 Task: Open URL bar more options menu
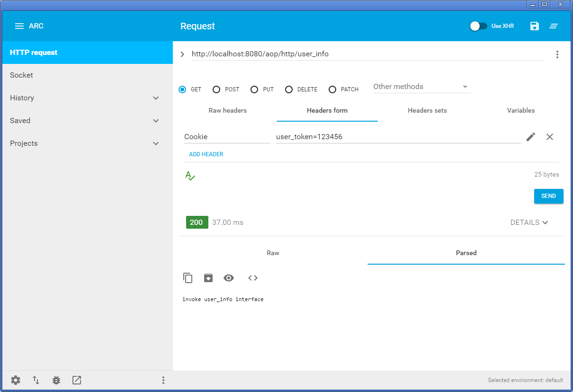(557, 54)
